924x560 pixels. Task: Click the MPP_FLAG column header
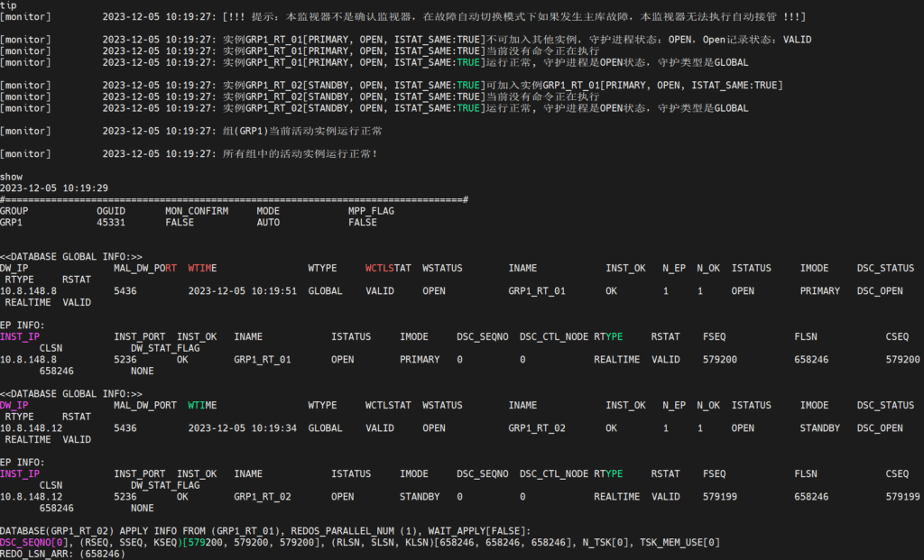pos(371,211)
